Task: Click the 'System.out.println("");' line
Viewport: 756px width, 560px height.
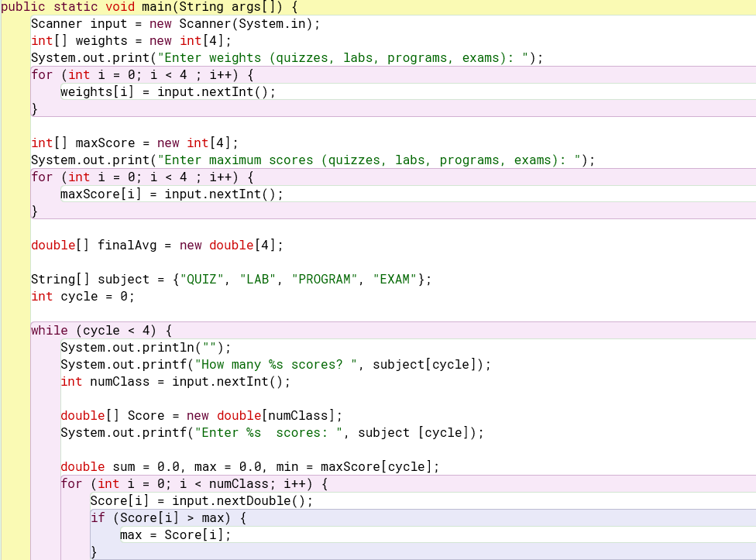Action: coord(146,348)
